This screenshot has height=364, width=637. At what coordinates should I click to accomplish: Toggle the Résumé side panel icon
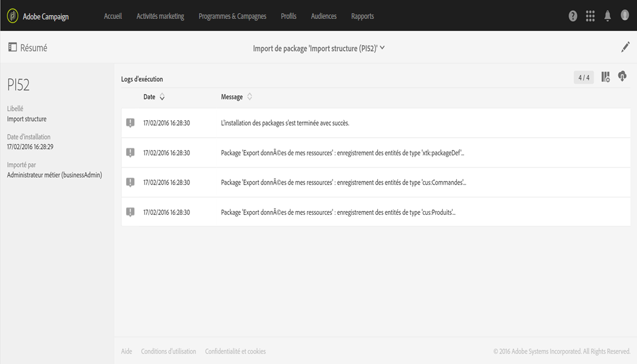tap(12, 47)
